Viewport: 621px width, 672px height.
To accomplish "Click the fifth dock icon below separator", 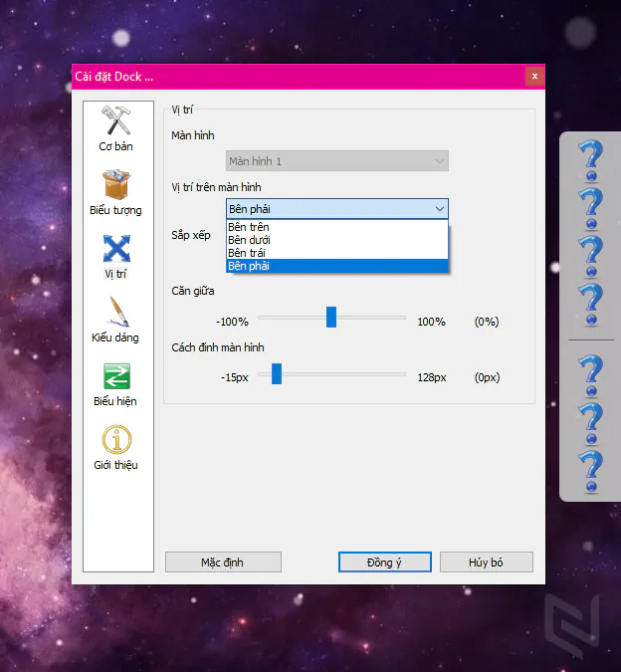I will 591,376.
